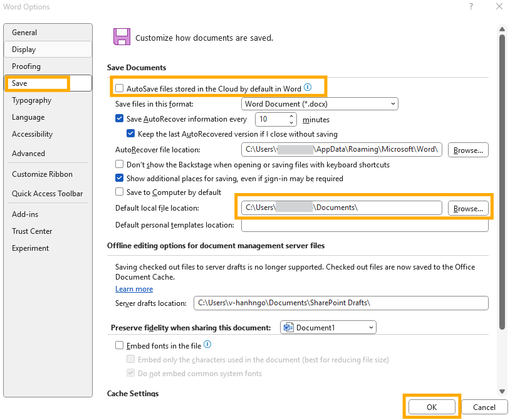This screenshot has width=510, height=420.
Task: Enable AutoSave files stored in the Cloud
Action: click(x=120, y=88)
